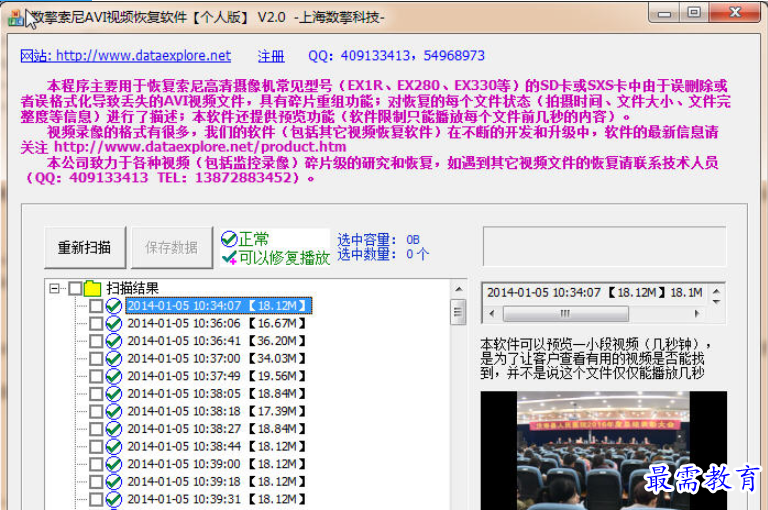Click status check icon of 10:37:49 file
This screenshot has width=768, height=510.
pos(114,376)
